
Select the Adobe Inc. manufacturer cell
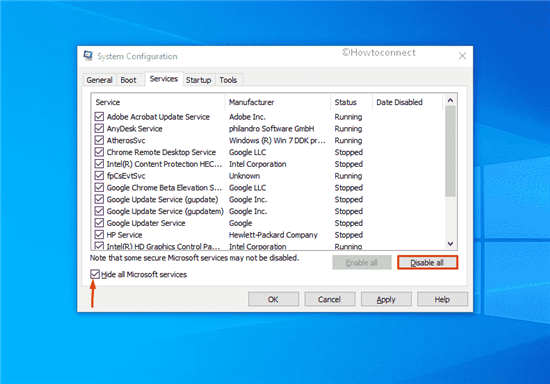pos(247,117)
